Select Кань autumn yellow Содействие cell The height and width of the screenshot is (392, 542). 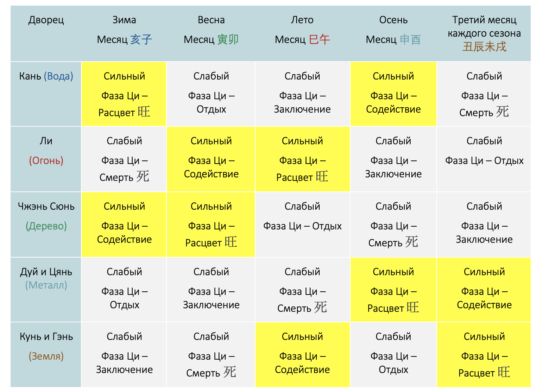pos(393,94)
